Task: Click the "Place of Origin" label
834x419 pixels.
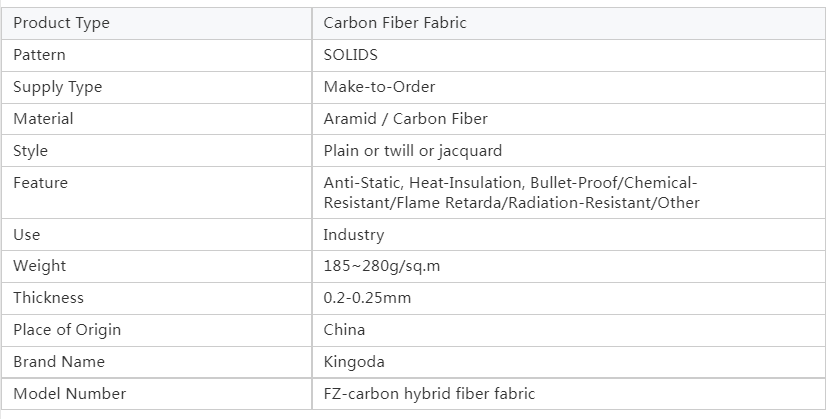Action: pyautogui.click(x=66, y=330)
